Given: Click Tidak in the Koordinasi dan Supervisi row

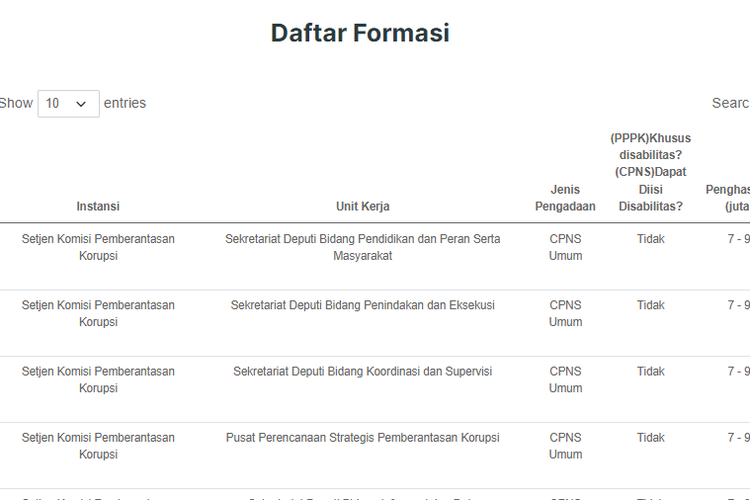Looking at the screenshot, I should [650, 371].
